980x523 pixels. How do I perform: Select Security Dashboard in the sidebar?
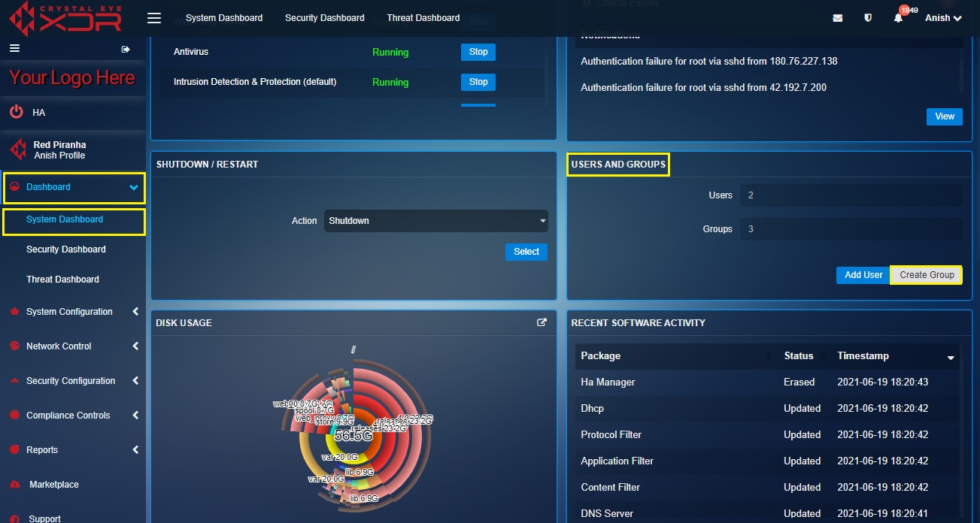(x=66, y=249)
